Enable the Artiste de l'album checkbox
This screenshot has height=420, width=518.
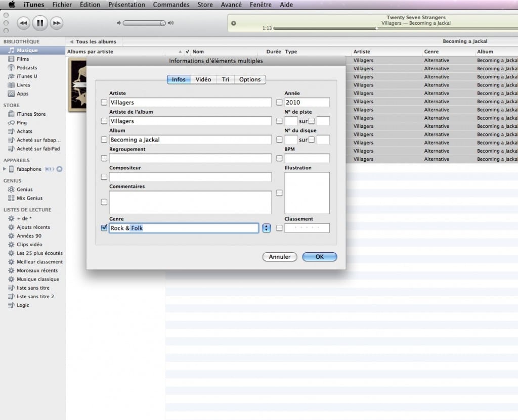tap(104, 121)
